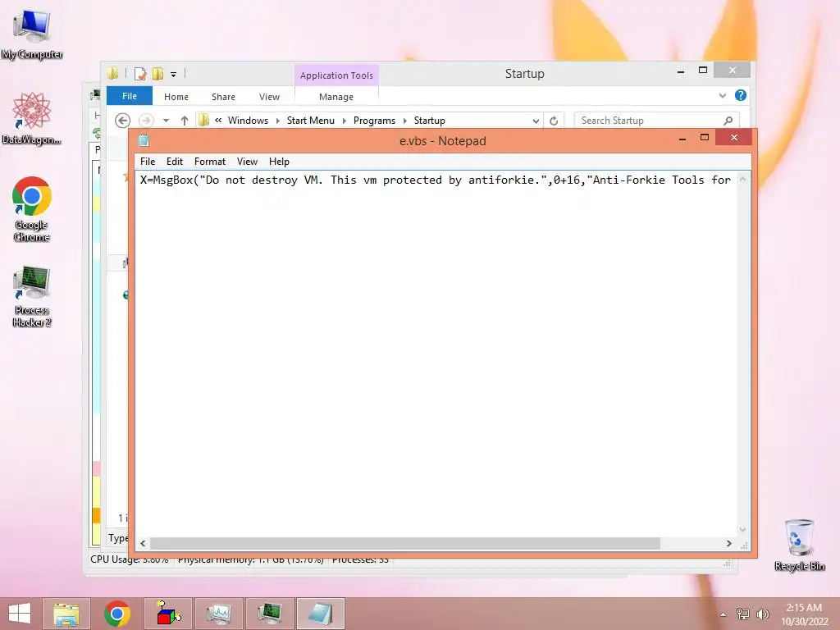840x630 pixels.
Task: Go forward in Explorer
Action: [146, 121]
